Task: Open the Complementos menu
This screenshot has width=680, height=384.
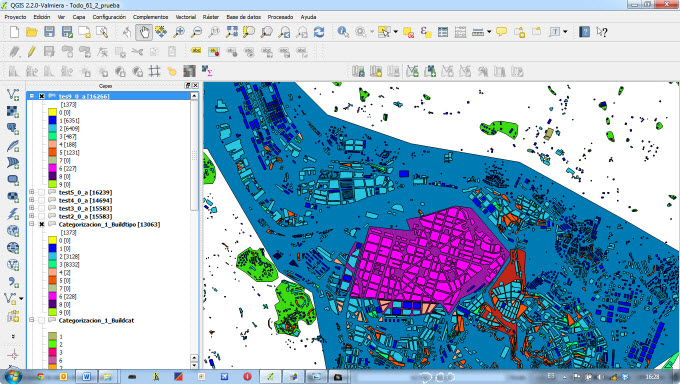Action: [x=150, y=17]
